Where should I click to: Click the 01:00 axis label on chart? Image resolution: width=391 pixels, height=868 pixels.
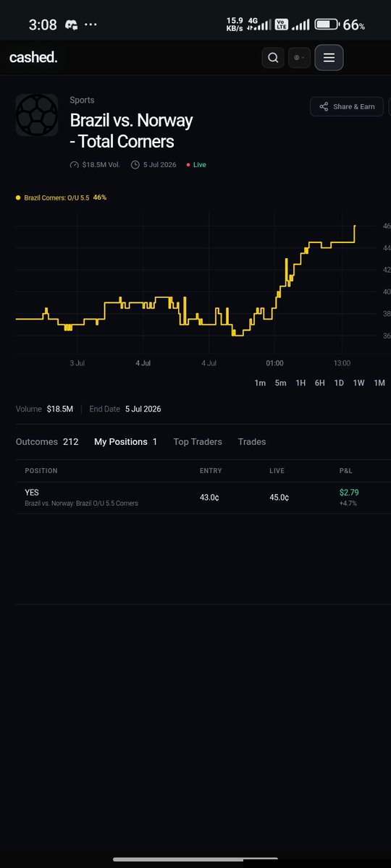[274, 363]
